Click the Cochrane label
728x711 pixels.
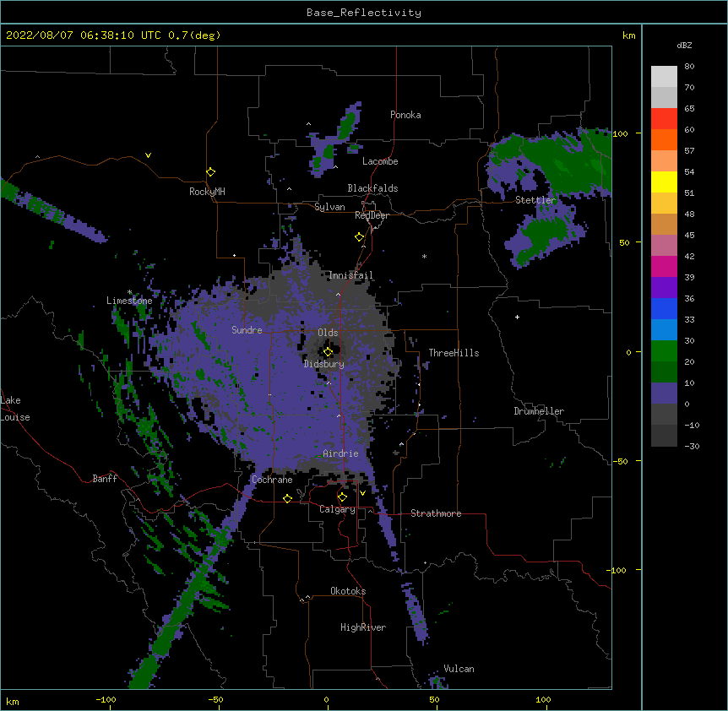click(272, 480)
